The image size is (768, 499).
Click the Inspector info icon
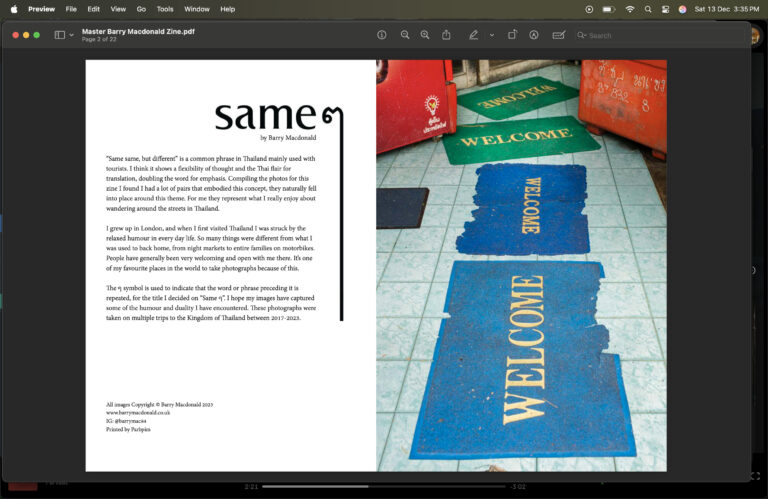[x=382, y=35]
